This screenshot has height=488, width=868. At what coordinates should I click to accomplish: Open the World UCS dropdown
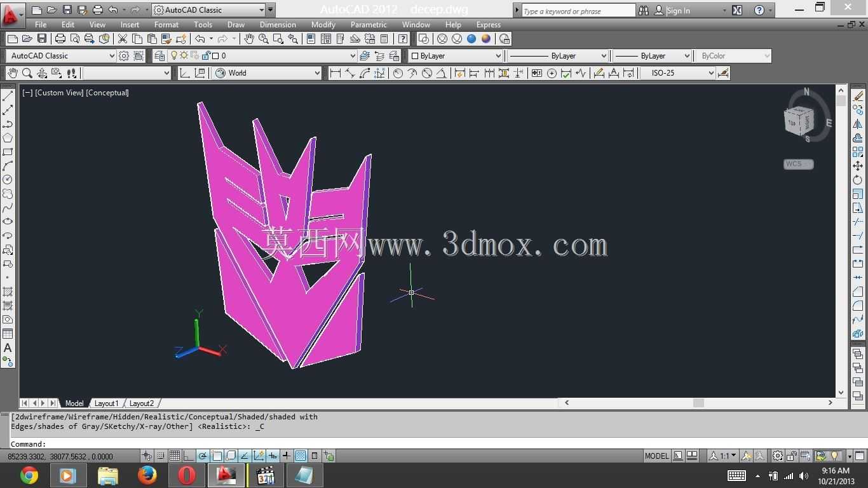point(317,73)
